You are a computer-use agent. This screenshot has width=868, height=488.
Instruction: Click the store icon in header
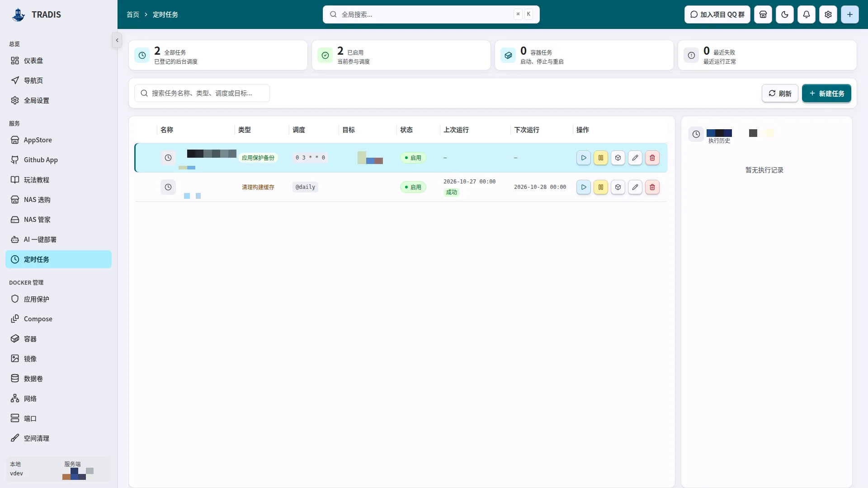tap(763, 14)
